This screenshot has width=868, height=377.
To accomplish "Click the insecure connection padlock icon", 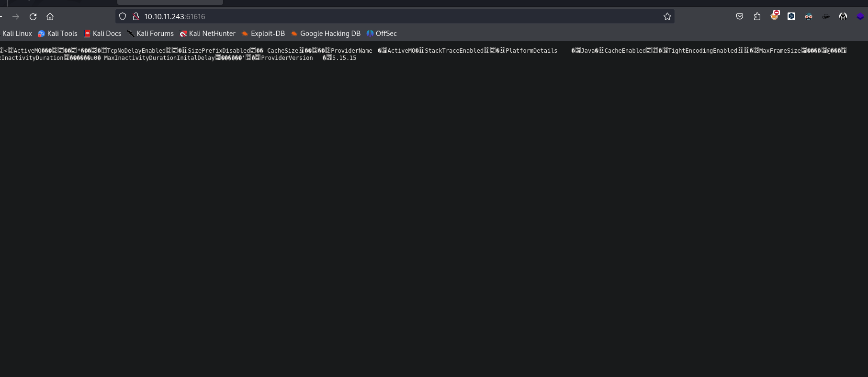I will click(135, 17).
